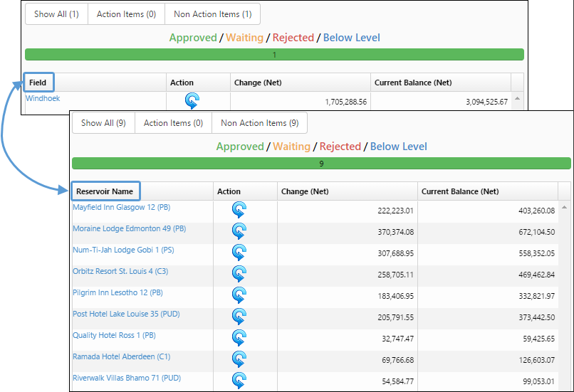Click the 54,584.77 change value
574x392 pixels.
[398, 381]
